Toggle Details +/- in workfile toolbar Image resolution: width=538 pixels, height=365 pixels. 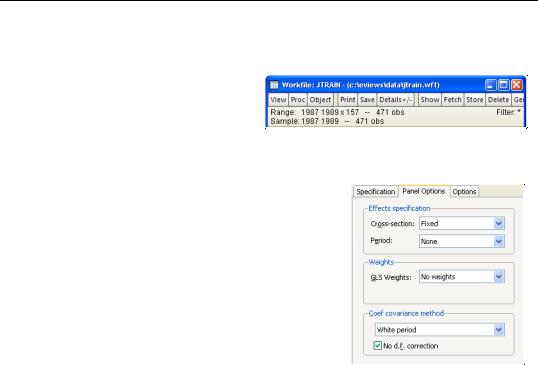395,100
